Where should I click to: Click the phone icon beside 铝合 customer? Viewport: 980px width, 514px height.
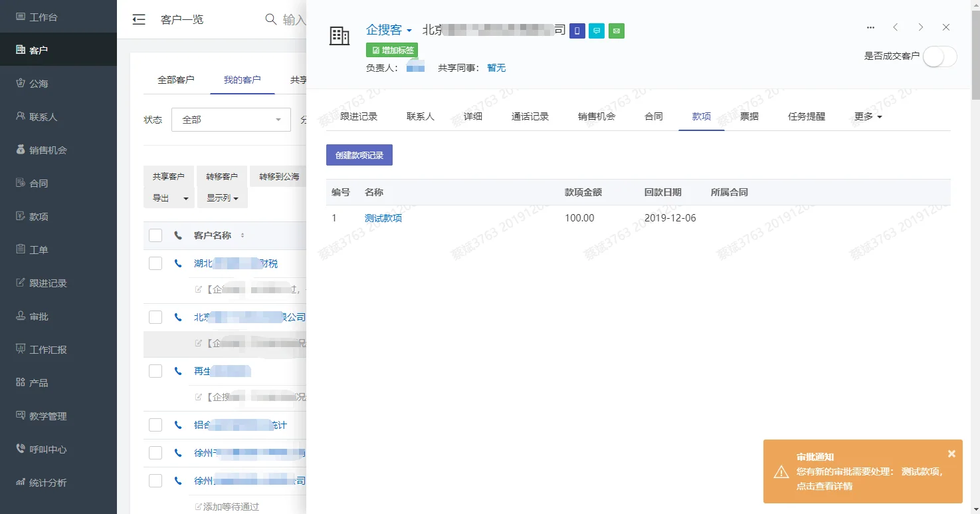177,425
